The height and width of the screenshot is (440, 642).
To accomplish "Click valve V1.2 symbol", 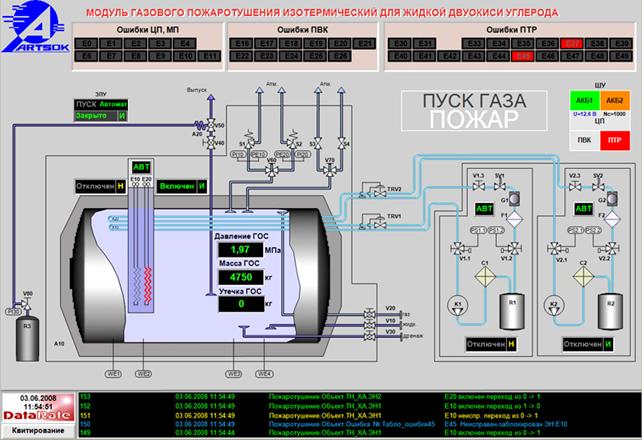I will (x=513, y=248).
